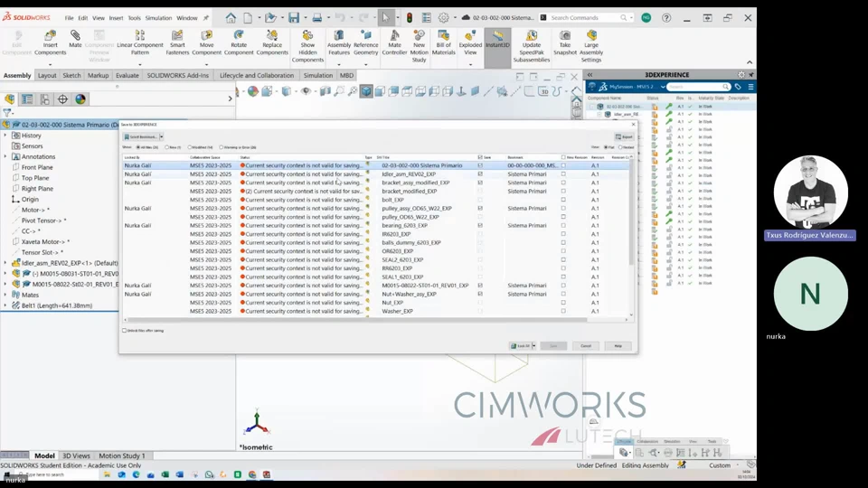Start a New Motion Study
Viewport: 868px width, 488px height.
pyautogui.click(x=419, y=46)
